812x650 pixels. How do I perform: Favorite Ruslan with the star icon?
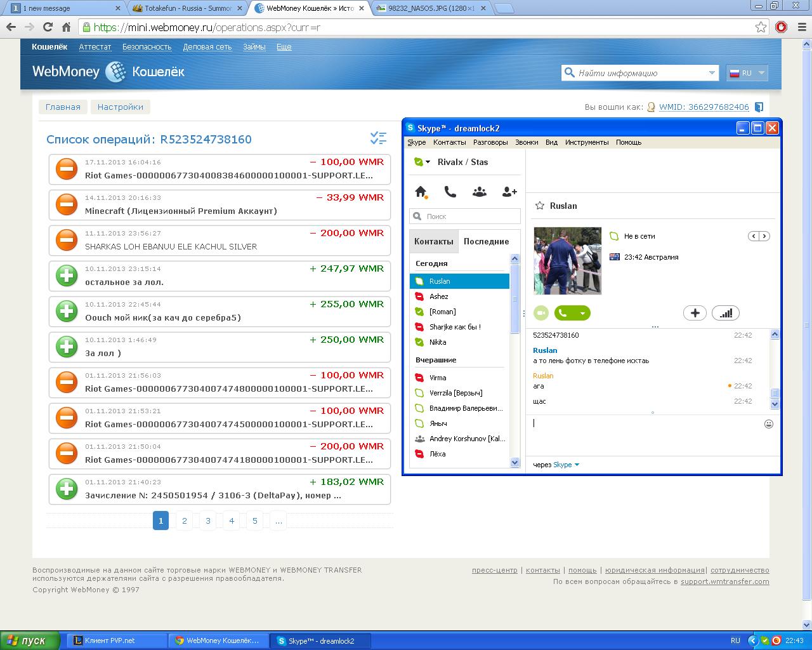pos(540,206)
